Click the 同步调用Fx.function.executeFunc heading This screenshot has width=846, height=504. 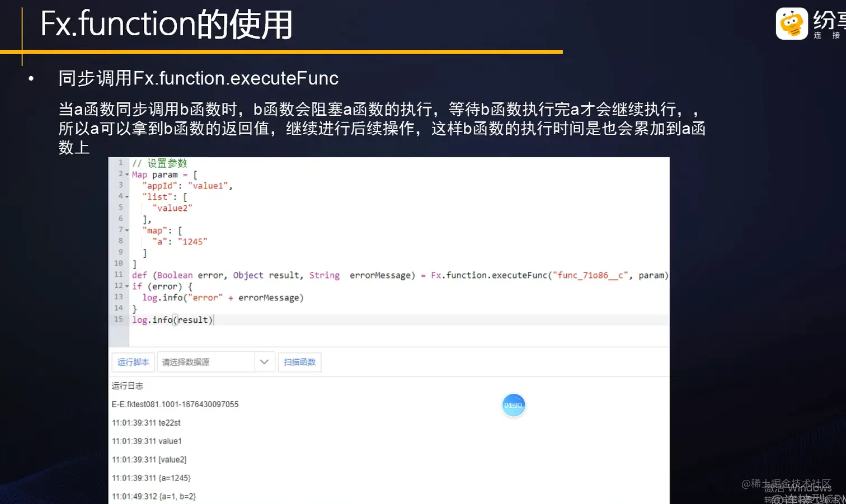(x=199, y=78)
